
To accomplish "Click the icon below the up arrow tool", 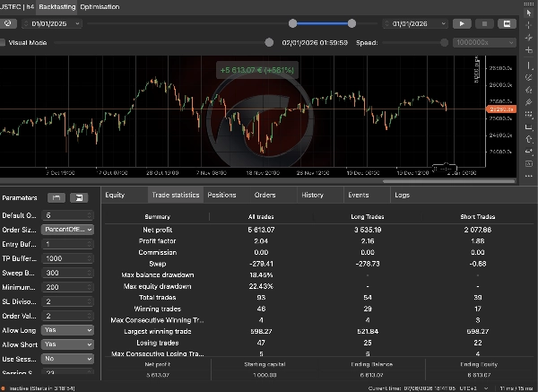I will (529, 152).
